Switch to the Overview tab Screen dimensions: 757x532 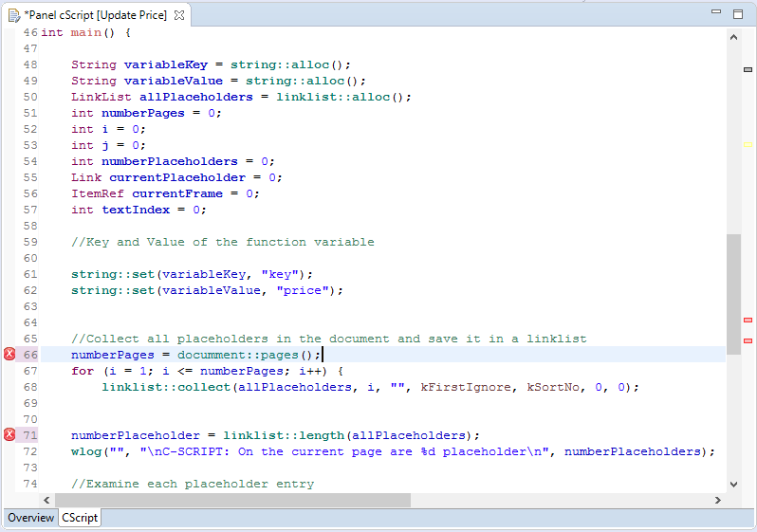pyautogui.click(x=30, y=518)
